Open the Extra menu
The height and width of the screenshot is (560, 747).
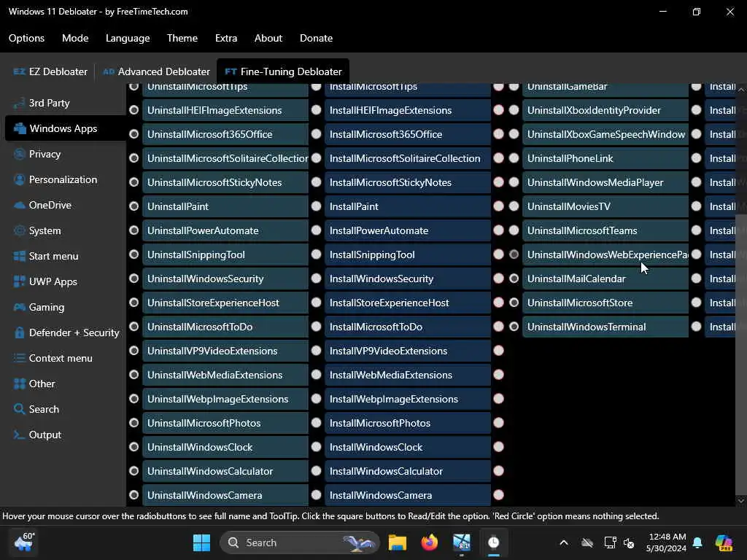(226, 38)
